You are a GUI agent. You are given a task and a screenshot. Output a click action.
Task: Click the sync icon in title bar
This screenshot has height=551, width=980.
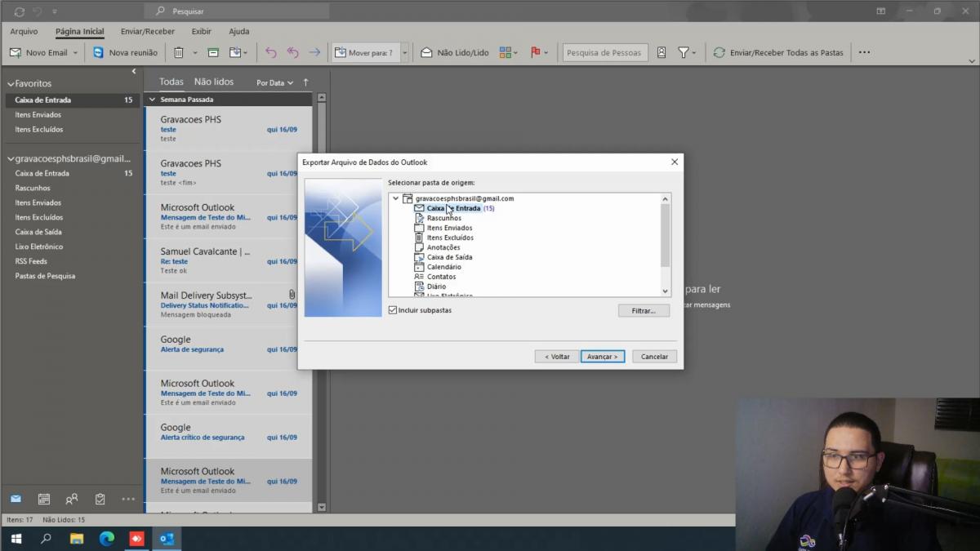click(x=20, y=11)
